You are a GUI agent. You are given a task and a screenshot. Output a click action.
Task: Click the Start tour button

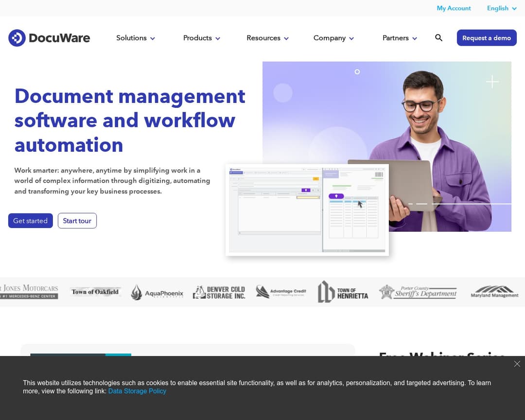point(77,221)
